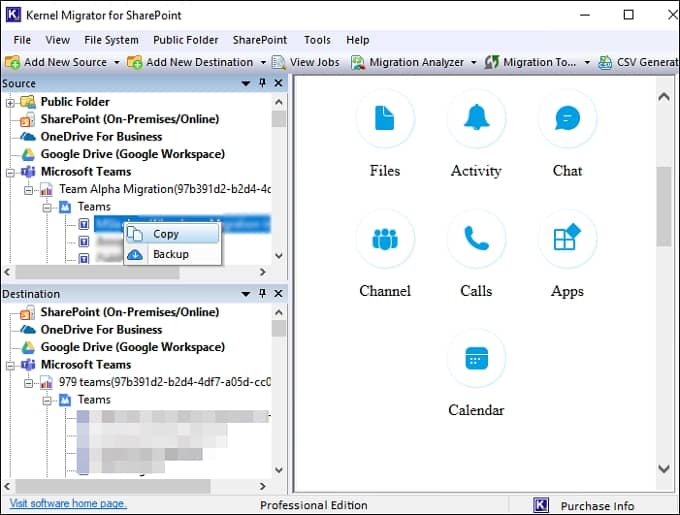This screenshot has width=680, height=515.
Task: Open the Files feature icon
Action: point(385,118)
